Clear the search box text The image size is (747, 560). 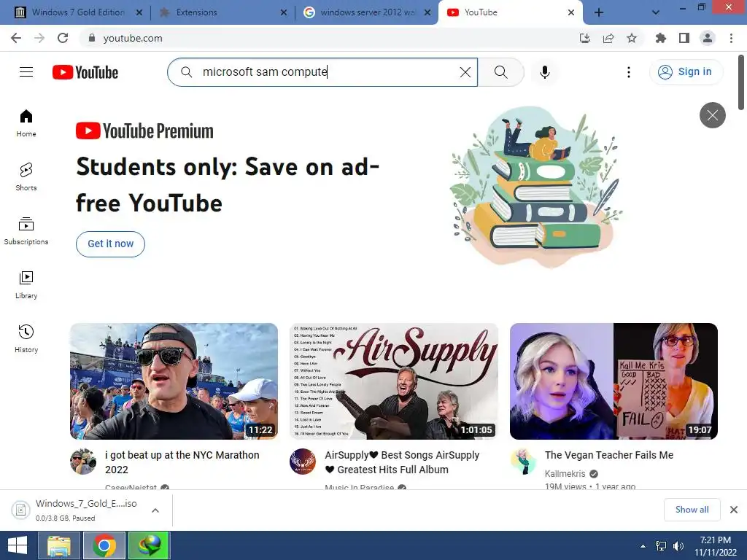coord(465,72)
